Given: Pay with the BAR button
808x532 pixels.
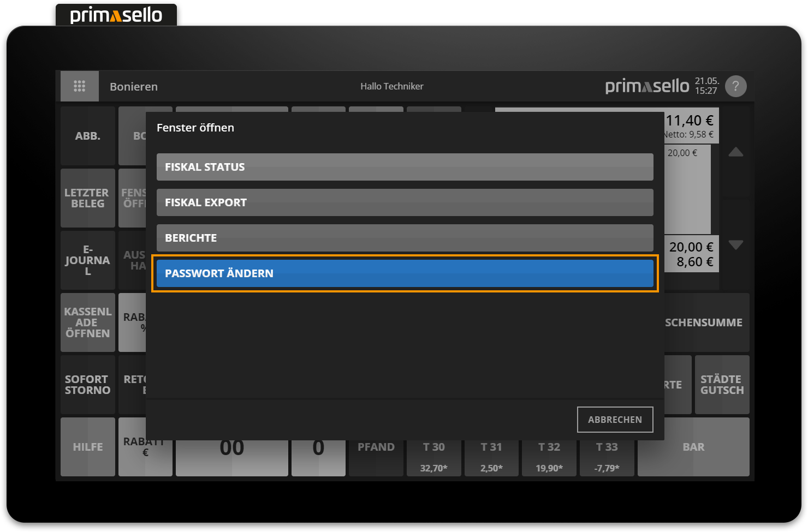Looking at the screenshot, I should (693, 447).
